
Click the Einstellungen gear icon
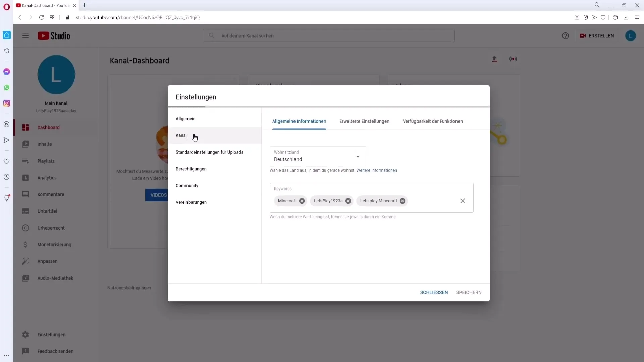click(x=25, y=334)
